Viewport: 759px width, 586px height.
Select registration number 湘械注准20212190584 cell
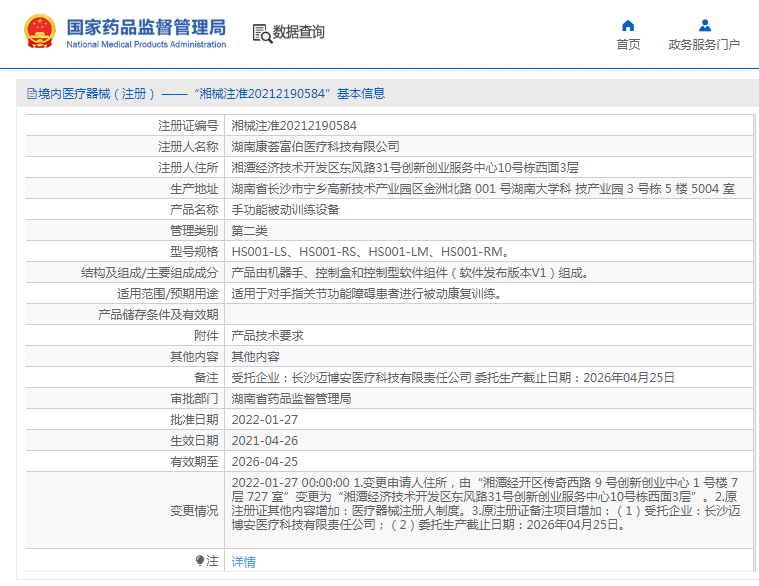point(294,126)
